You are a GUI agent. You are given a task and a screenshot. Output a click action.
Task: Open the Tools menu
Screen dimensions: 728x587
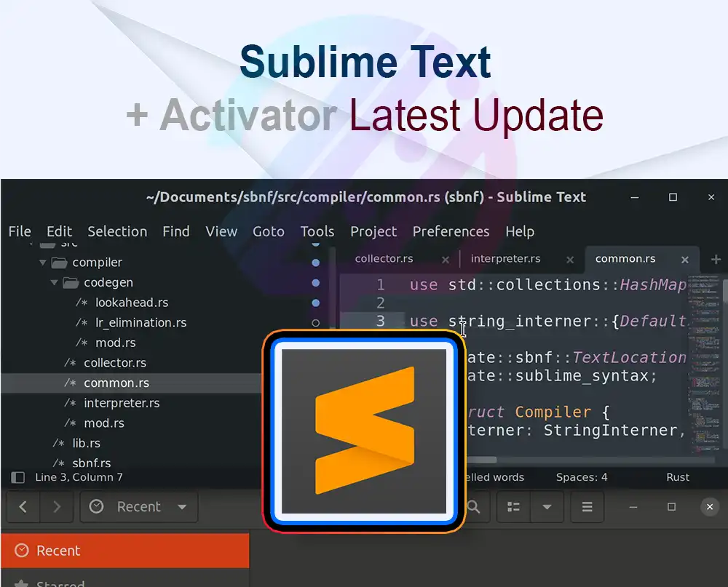click(317, 231)
